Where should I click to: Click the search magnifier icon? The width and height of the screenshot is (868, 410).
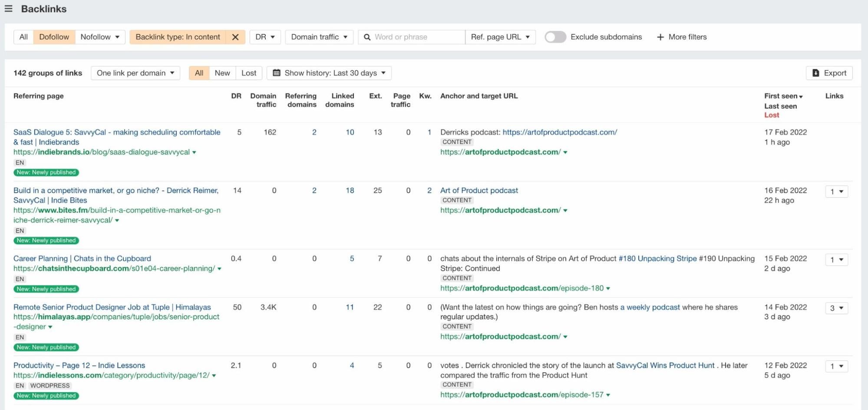point(367,37)
